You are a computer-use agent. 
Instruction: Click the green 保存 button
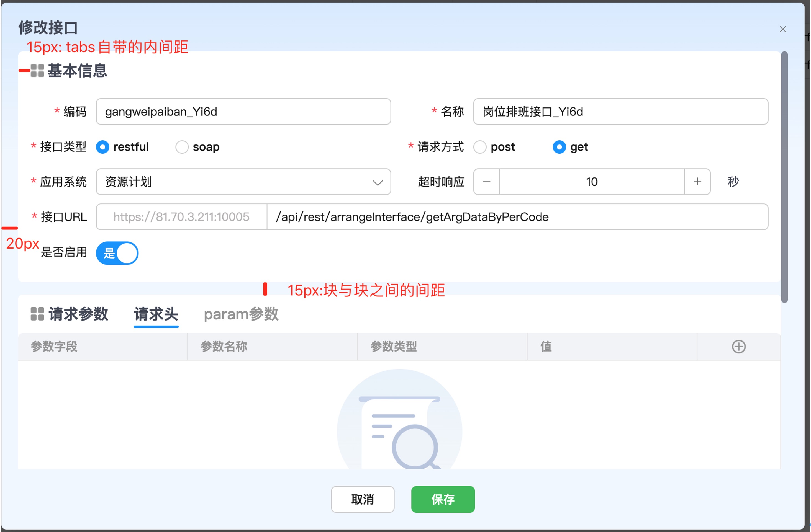tap(443, 499)
